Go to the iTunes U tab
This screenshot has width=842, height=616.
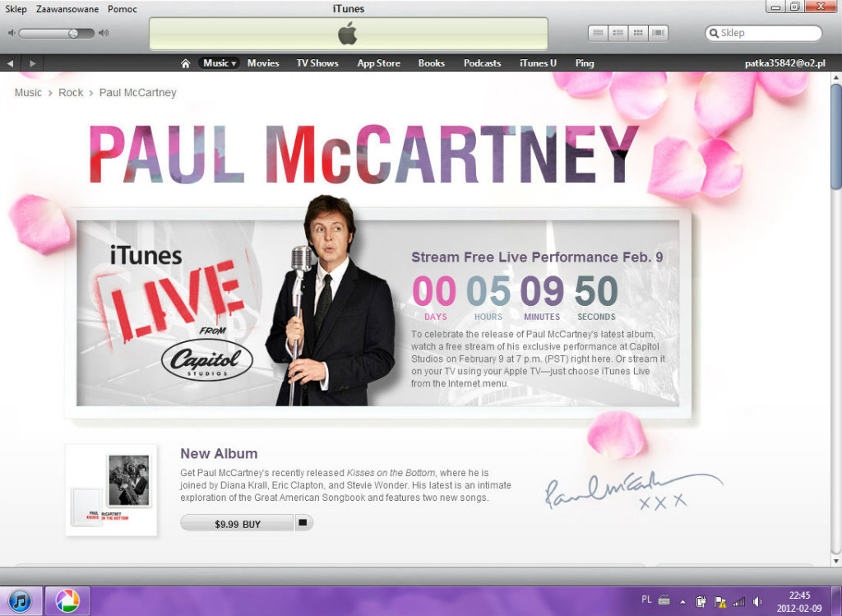pos(538,63)
